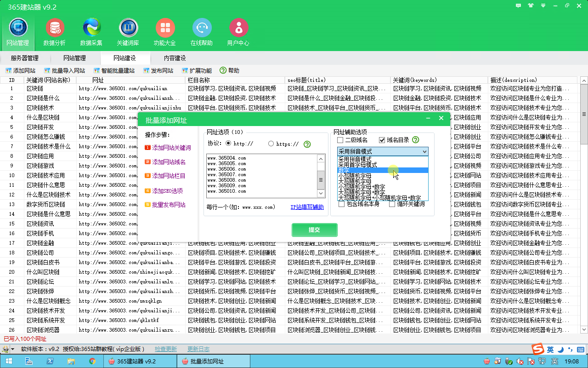Open 数据采集 toolbar icon
The height and width of the screenshot is (368, 588).
coord(91,32)
